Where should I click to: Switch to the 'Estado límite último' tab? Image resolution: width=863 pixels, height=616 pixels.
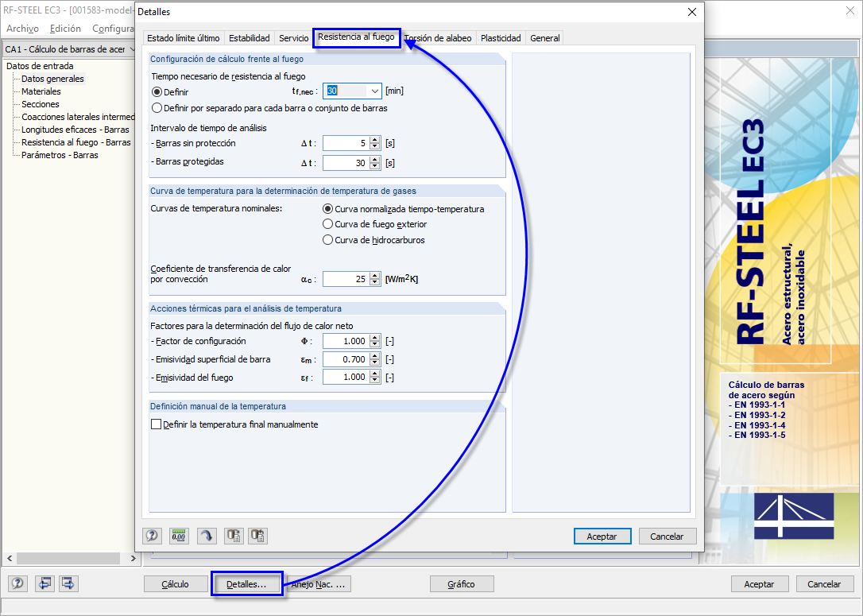[x=184, y=38]
